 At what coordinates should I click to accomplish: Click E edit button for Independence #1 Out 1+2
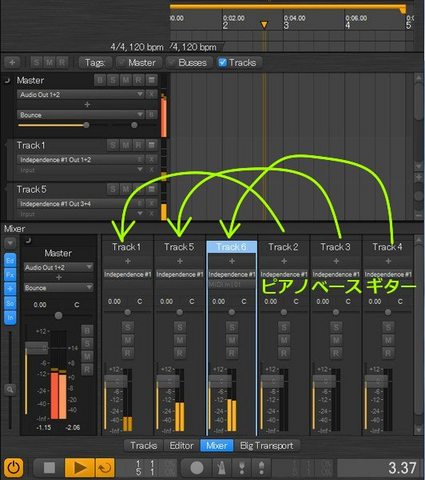tap(140, 159)
